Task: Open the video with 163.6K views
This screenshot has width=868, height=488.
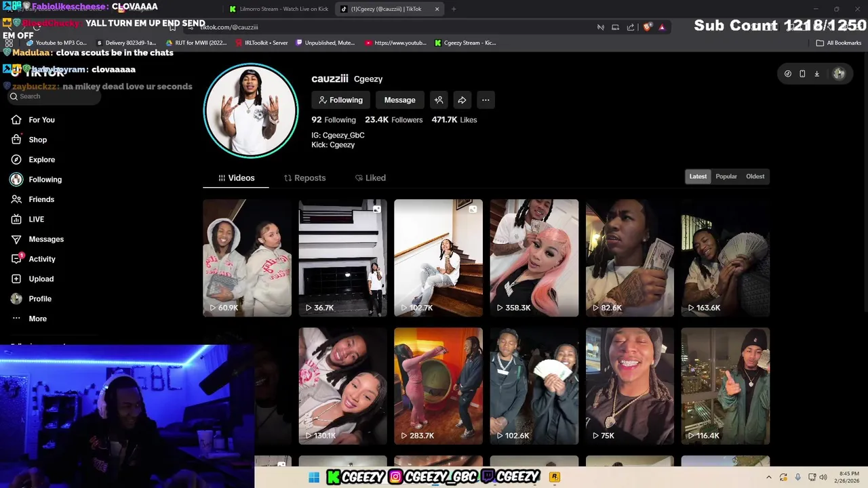Action: pyautogui.click(x=726, y=258)
